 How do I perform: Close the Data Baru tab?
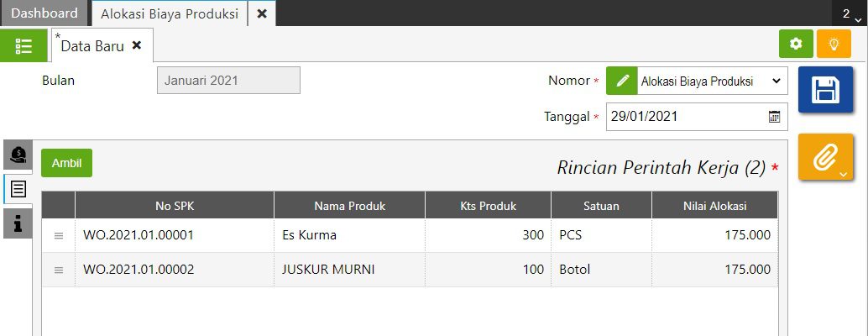pyautogui.click(x=137, y=45)
